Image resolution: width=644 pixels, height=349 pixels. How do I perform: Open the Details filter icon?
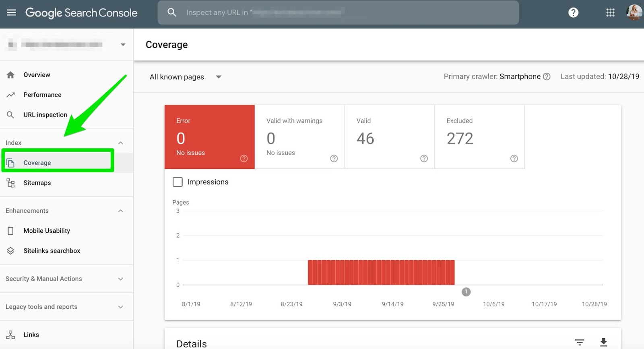click(580, 342)
